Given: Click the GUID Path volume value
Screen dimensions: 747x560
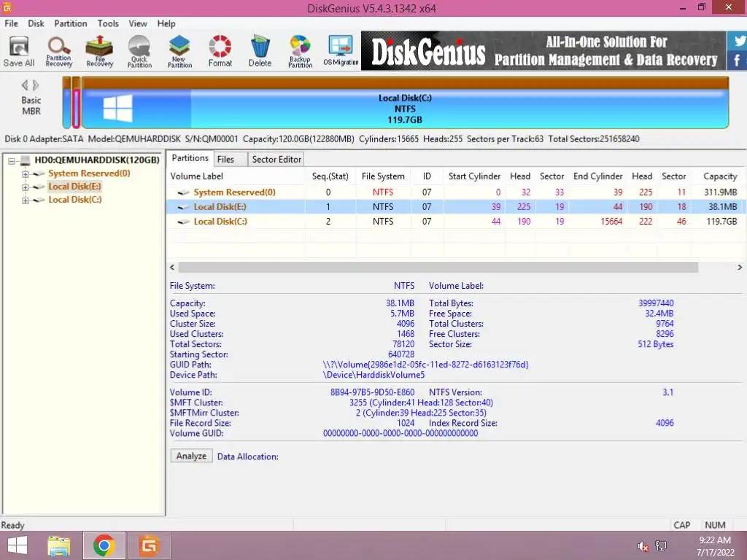Looking at the screenshot, I should click(425, 365).
